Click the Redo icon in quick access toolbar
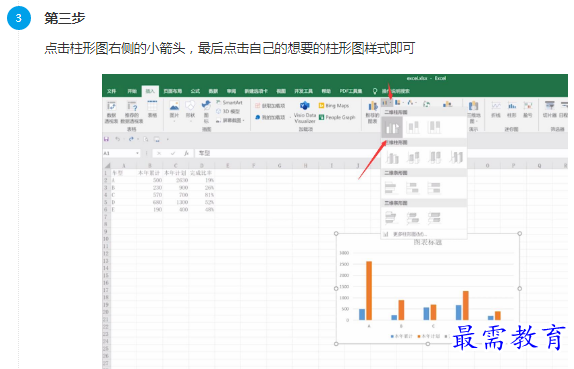 click(131, 139)
